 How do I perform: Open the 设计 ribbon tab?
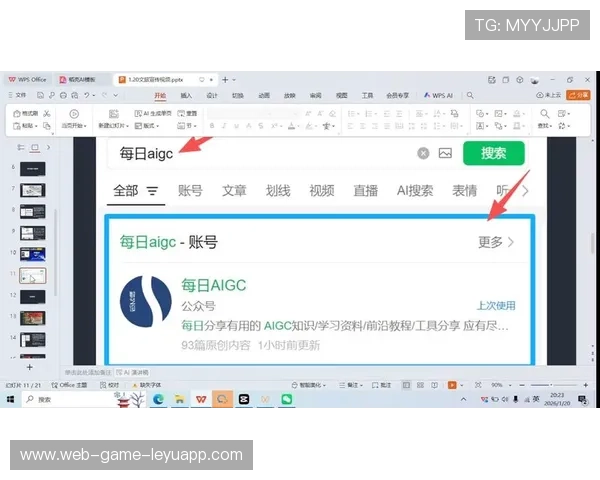[x=212, y=95]
